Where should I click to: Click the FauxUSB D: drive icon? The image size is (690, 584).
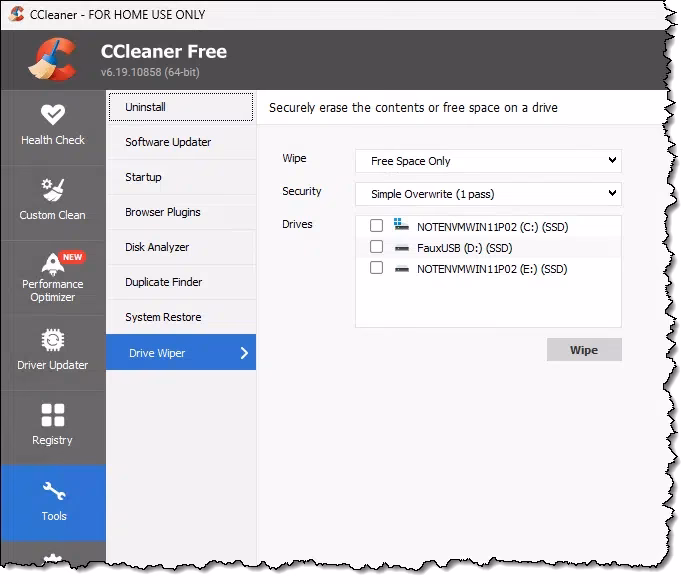click(402, 248)
